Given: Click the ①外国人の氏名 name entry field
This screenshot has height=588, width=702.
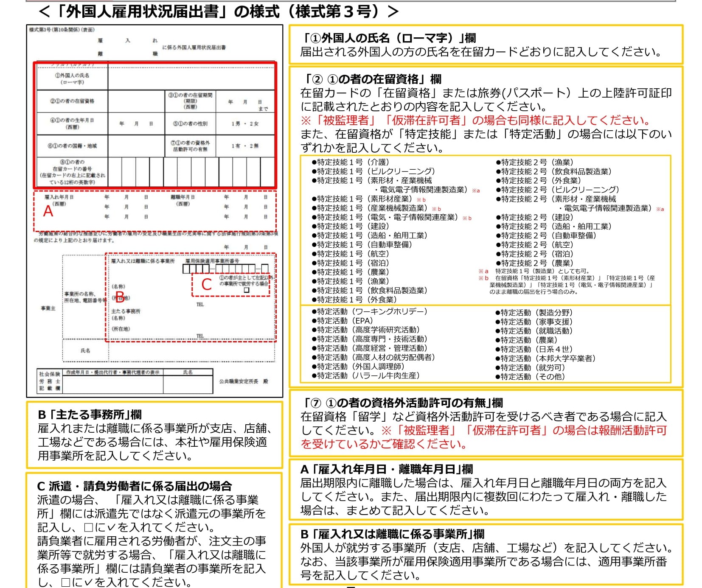Looking at the screenshot, I should [191, 78].
